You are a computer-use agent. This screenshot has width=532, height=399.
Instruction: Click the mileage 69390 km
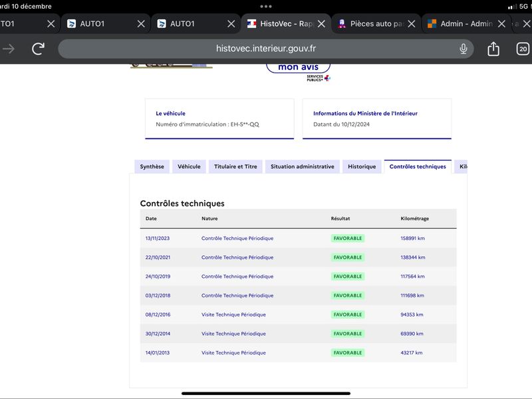click(412, 334)
